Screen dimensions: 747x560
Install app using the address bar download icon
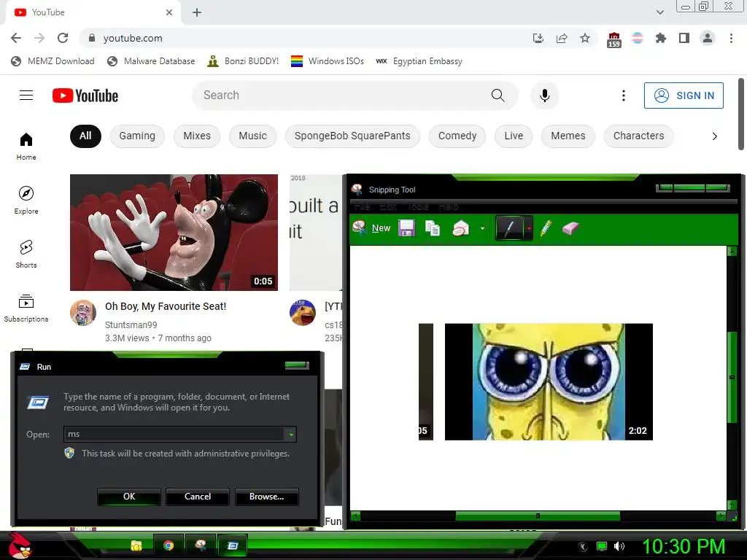[538, 38]
